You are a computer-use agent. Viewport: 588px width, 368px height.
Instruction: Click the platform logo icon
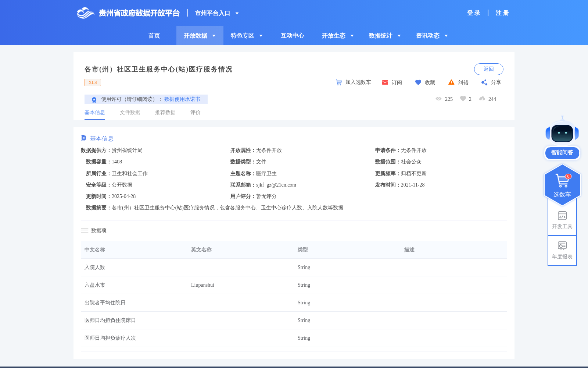point(86,13)
